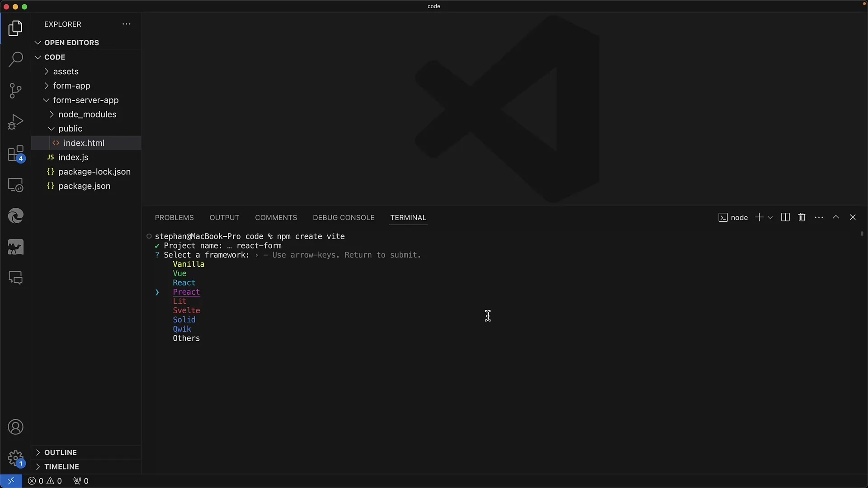This screenshot has width=868, height=488.
Task: Open the Source Control view
Action: [15, 90]
